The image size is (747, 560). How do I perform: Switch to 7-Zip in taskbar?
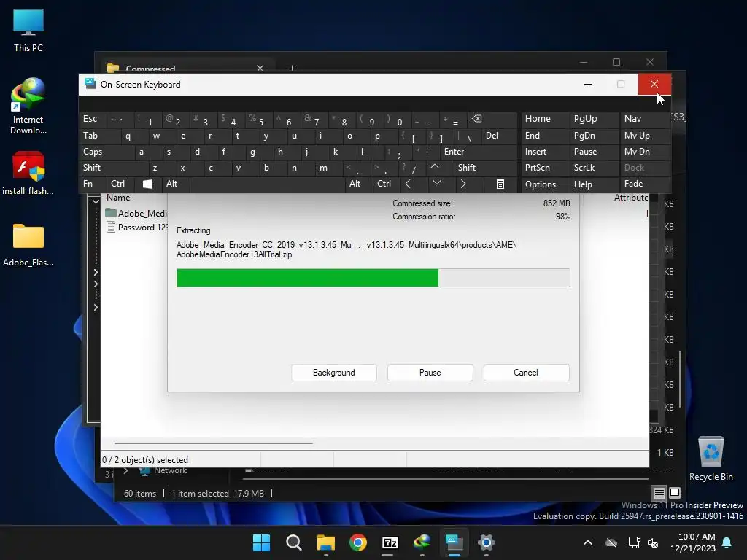(x=390, y=542)
